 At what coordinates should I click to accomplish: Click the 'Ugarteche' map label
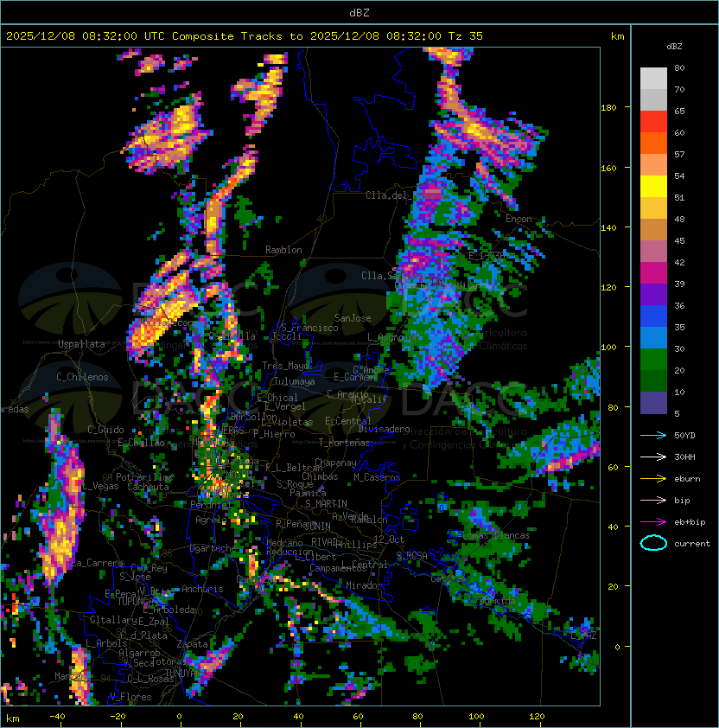213,548
